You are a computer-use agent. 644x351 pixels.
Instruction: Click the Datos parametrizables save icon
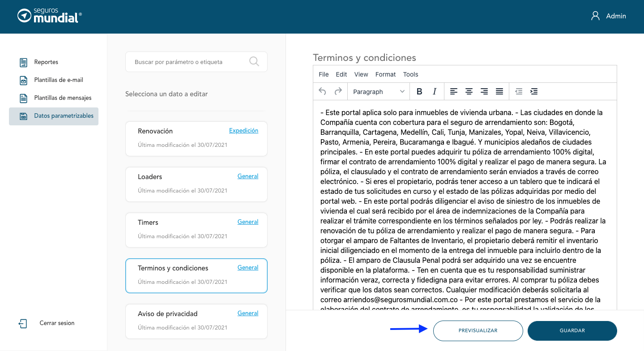24,116
